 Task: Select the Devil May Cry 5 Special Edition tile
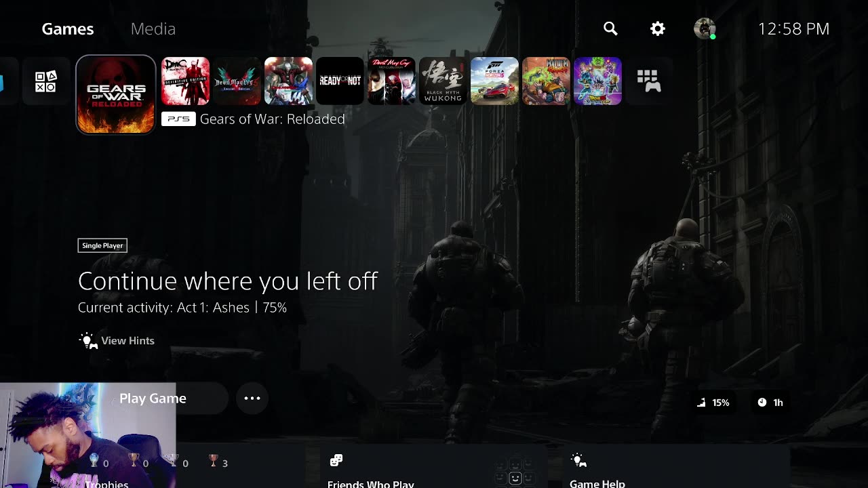coord(237,81)
